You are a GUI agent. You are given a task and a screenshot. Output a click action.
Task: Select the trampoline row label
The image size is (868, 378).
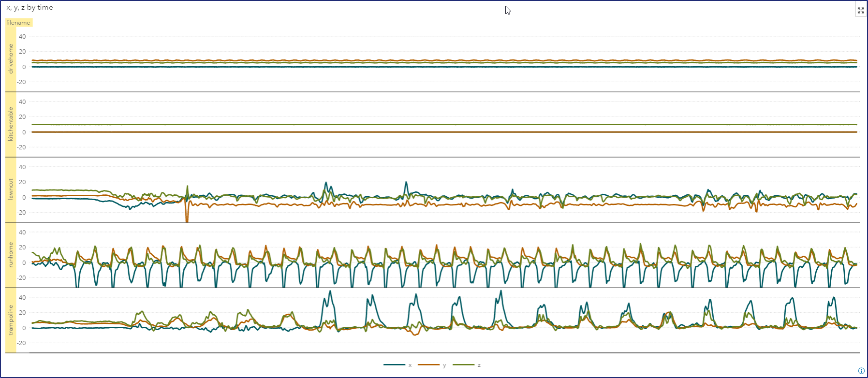[11, 320]
